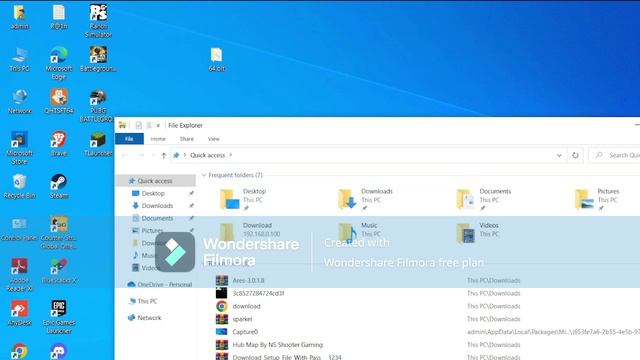Select This PC in navigation pane
The width and height of the screenshot is (640, 360).
click(x=147, y=301)
